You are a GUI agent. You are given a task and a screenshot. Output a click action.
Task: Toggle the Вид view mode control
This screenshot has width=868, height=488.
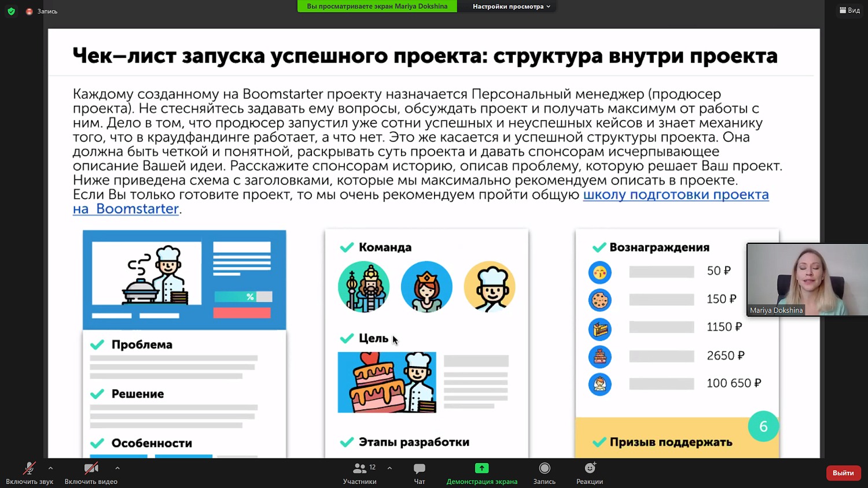tap(849, 10)
